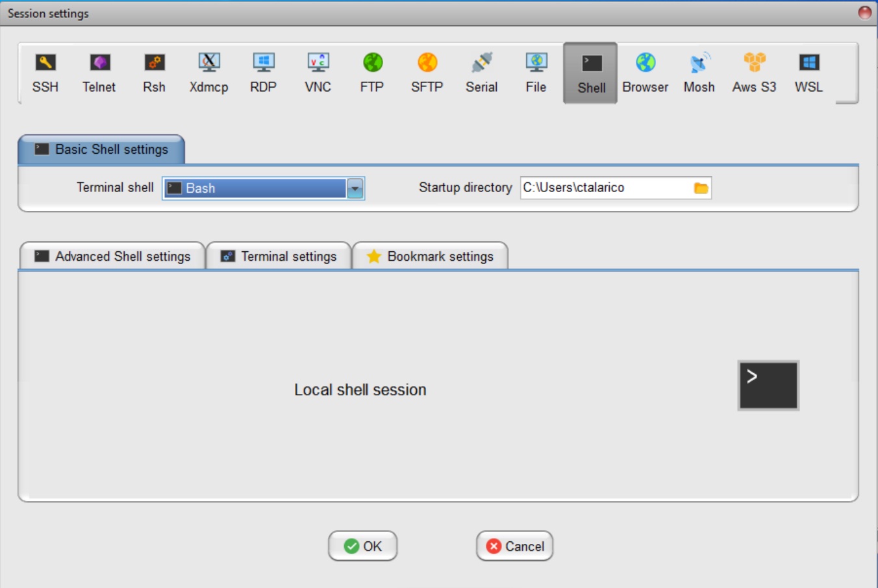The image size is (878, 588).
Task: Pick the FTP session type
Action: 372,73
